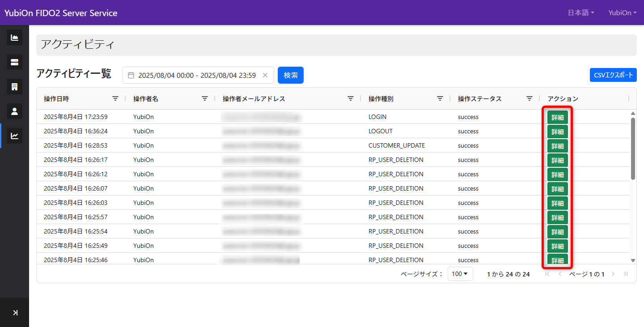
Task: Click the CUSTOMER_UPDATE cell
Action: point(397,145)
